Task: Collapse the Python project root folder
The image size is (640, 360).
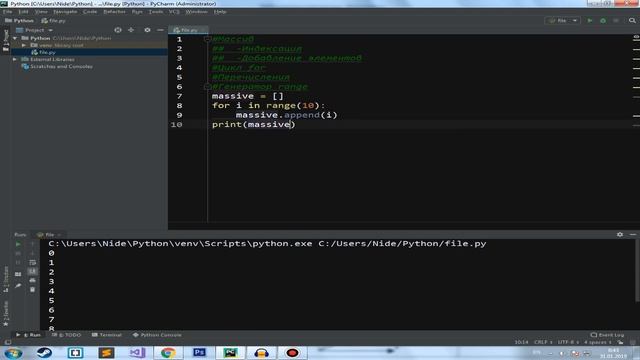Action: click(x=15, y=38)
